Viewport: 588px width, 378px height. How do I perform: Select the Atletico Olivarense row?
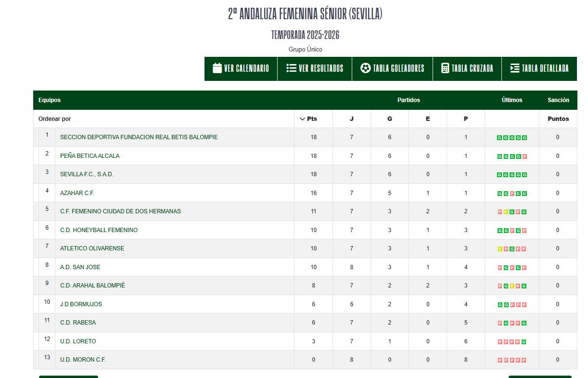point(305,248)
